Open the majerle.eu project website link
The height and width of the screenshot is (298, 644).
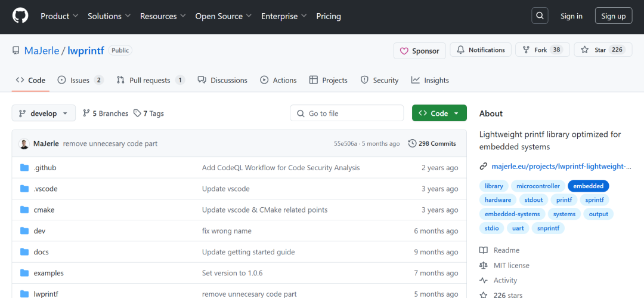click(x=561, y=166)
